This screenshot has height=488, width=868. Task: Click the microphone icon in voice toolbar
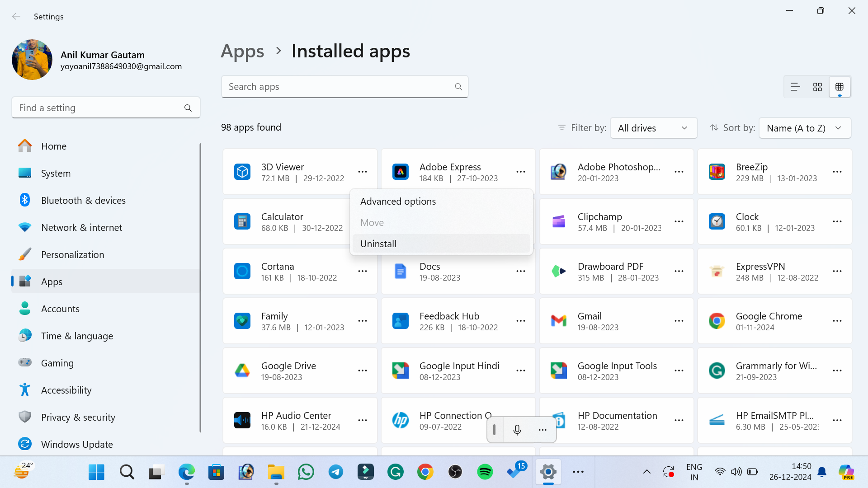coord(517,430)
